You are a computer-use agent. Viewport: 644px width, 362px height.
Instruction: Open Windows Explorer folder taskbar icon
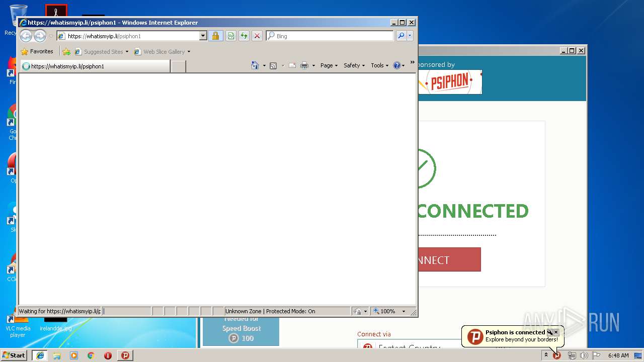(57, 355)
